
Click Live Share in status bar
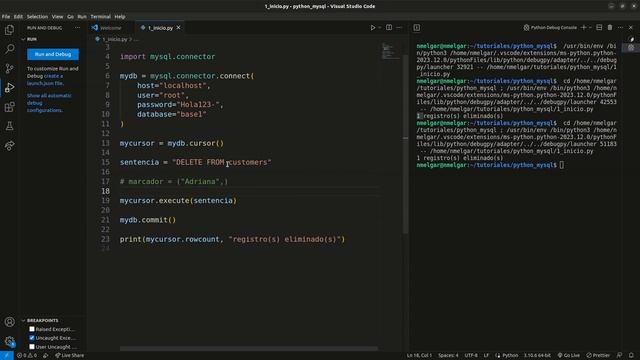[70, 356]
